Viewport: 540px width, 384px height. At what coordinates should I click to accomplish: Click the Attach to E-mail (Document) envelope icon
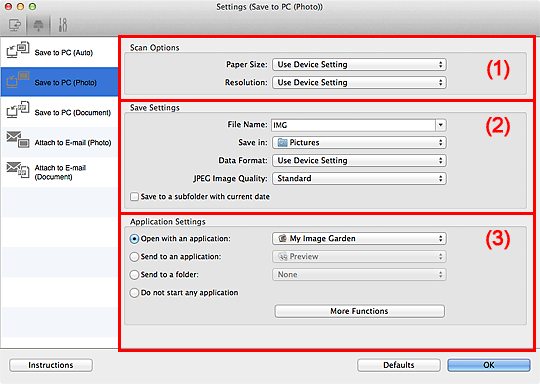point(18,170)
